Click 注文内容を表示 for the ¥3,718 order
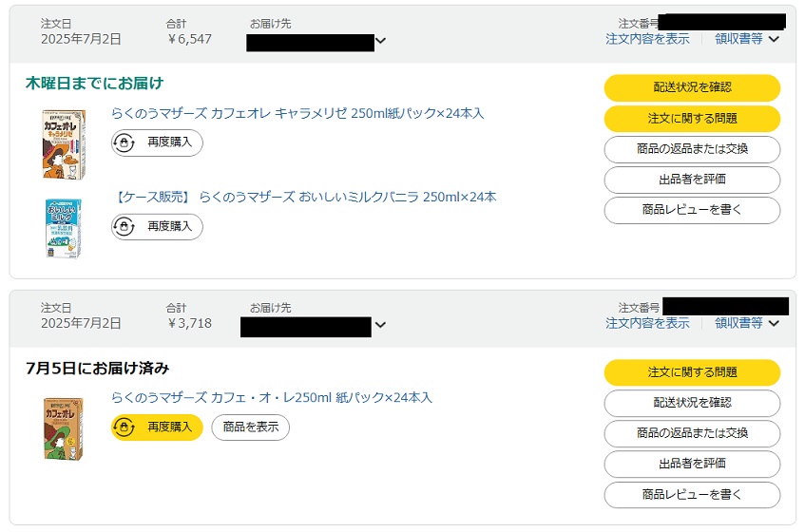 point(647,323)
